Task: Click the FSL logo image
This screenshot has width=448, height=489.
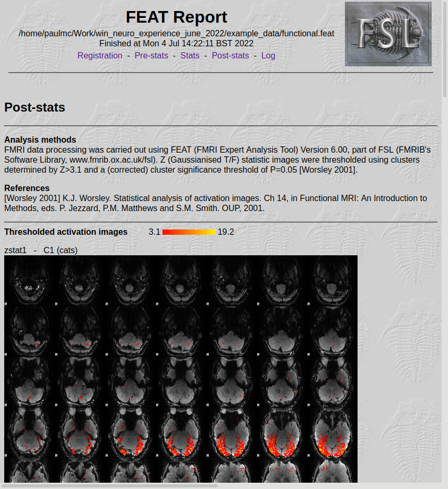Action: click(x=388, y=34)
